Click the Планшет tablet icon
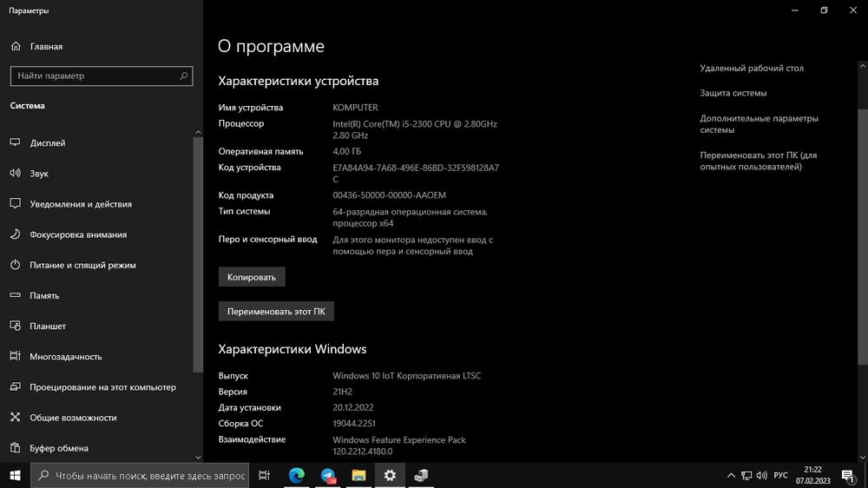Screen dimensions: 868x488 coord(15,326)
